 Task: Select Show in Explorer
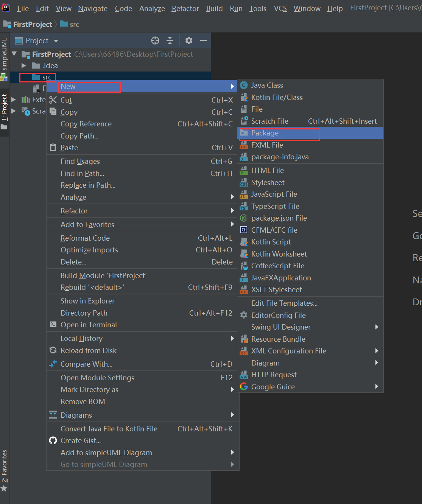coord(143,301)
